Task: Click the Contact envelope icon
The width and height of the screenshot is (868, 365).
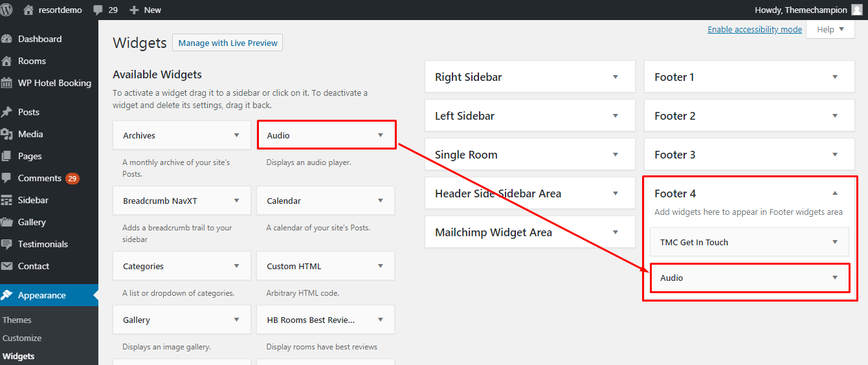Action: pos(7,266)
